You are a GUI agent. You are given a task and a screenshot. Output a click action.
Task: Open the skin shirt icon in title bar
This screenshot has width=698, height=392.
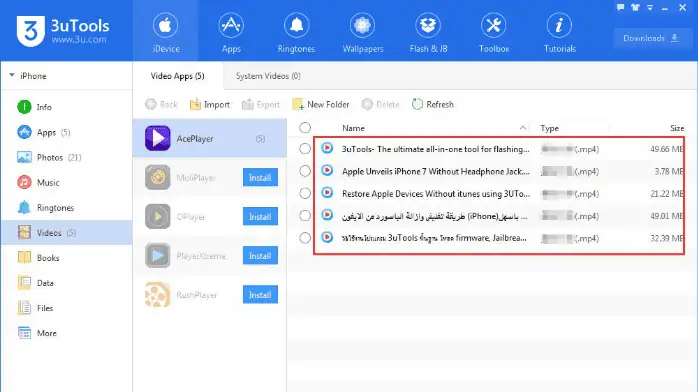(x=635, y=7)
